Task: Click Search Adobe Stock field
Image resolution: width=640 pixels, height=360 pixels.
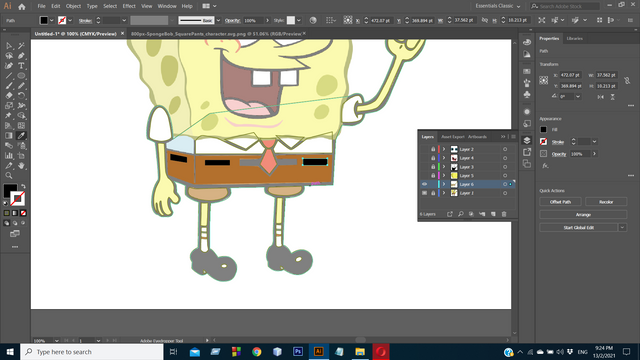Action: click(x=565, y=6)
